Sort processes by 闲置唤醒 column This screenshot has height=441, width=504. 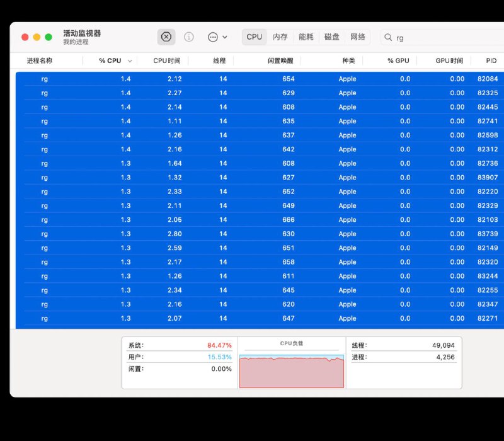click(x=282, y=60)
